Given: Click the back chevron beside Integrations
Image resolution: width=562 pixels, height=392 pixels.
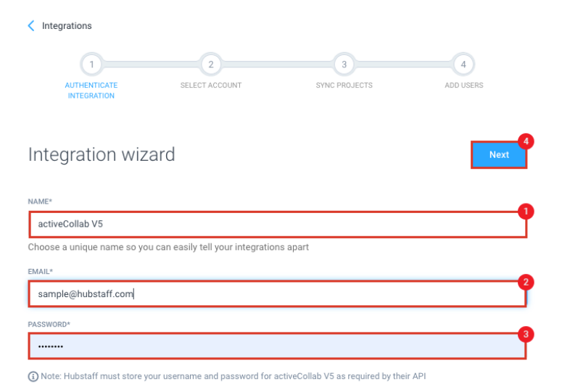Looking at the screenshot, I should 31,26.
